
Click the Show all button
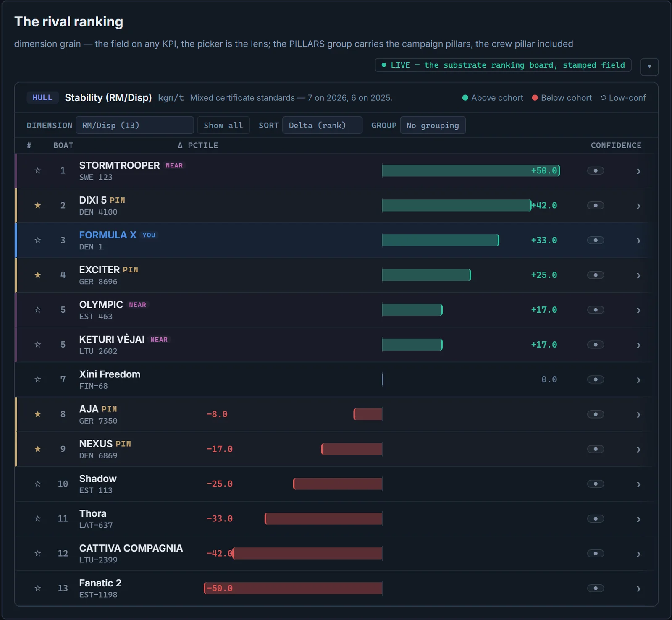[223, 125]
